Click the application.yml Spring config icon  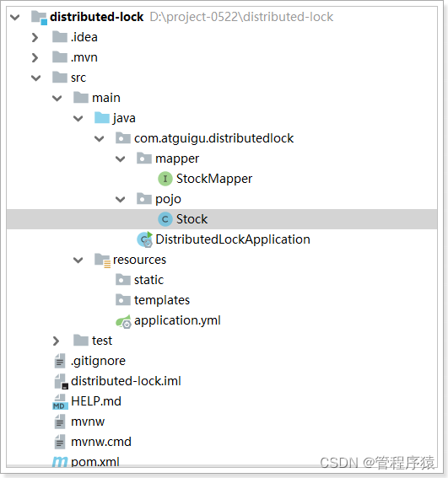point(123,321)
